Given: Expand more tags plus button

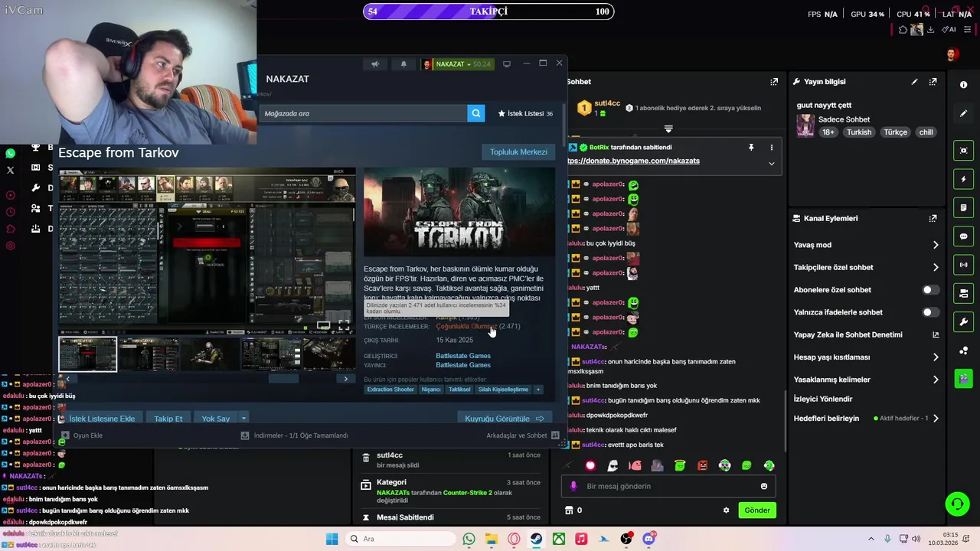Looking at the screenshot, I should (x=538, y=390).
